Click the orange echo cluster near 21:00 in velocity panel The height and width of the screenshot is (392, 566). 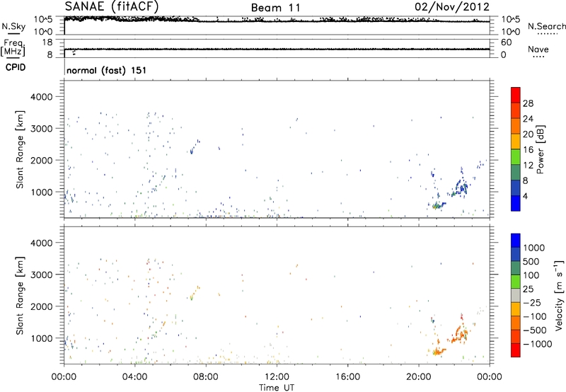coord(438,350)
